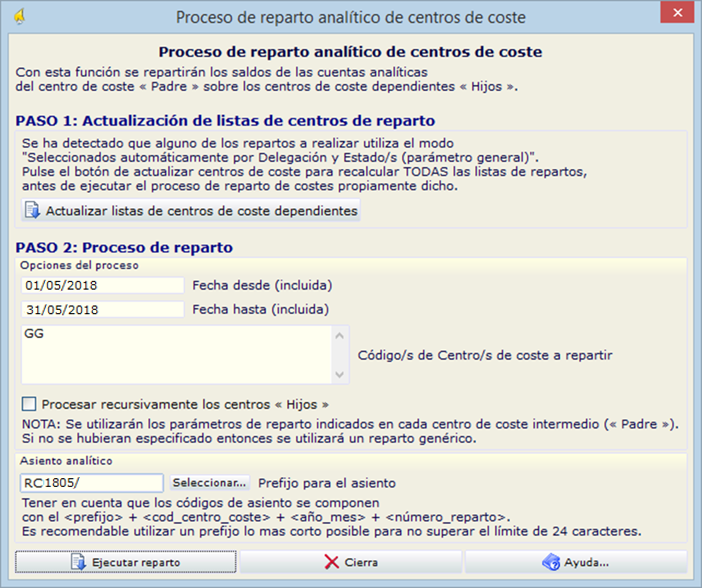Click the down arrow of the codes box scrollbar

coord(340,375)
